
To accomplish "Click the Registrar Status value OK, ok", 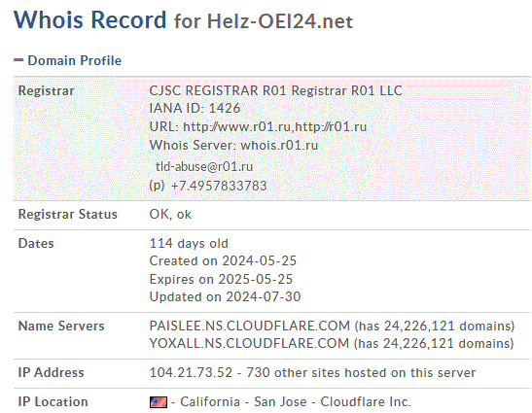I will point(170,215).
